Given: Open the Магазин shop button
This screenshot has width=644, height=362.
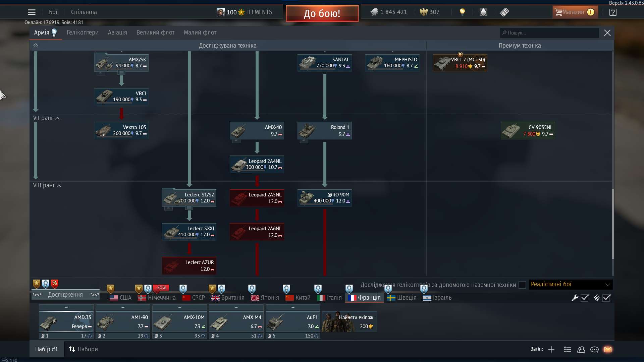Looking at the screenshot, I should pos(575,12).
